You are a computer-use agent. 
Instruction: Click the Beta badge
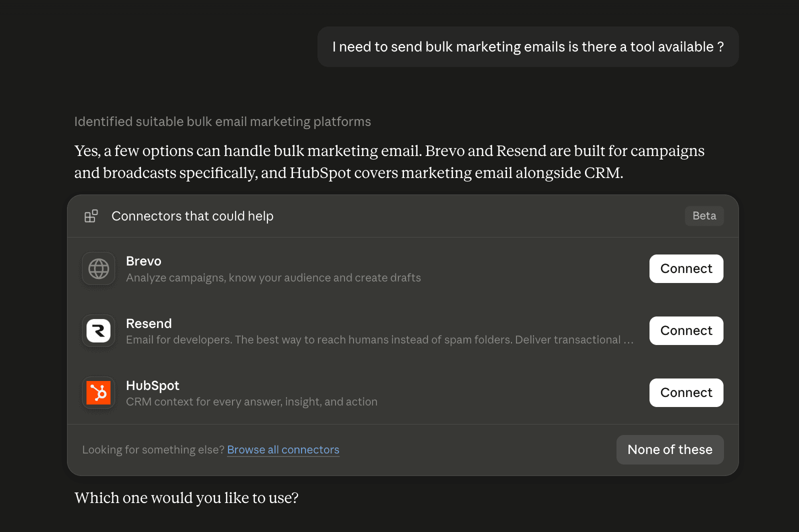point(704,216)
